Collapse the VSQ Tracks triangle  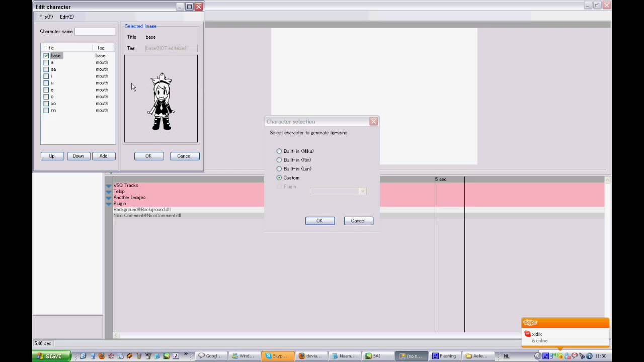pos(109,186)
